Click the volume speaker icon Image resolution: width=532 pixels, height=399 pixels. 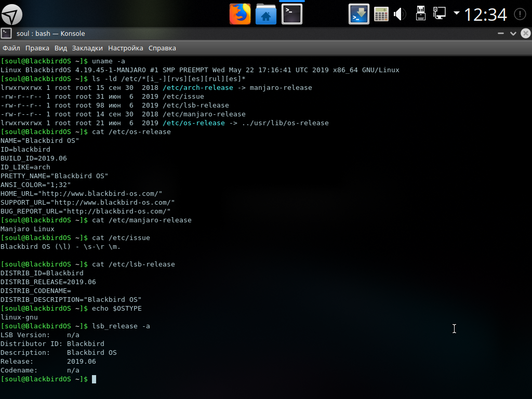pyautogui.click(x=400, y=14)
